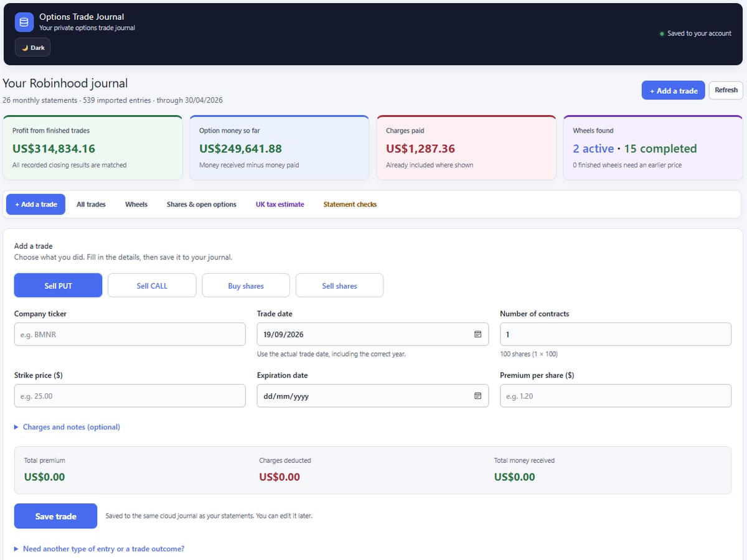The image size is (747, 560).
Task: Focus the Company ticker input field
Action: tap(130, 334)
